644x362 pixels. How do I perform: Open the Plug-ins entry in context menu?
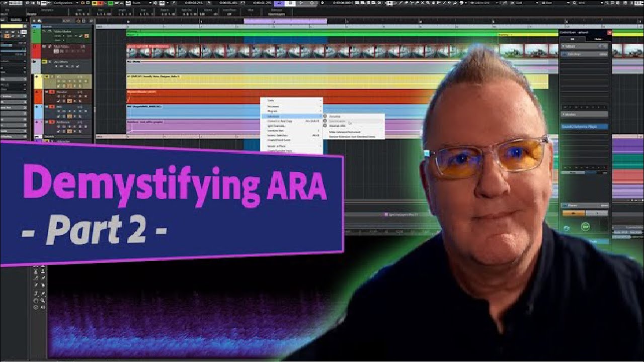(291, 111)
